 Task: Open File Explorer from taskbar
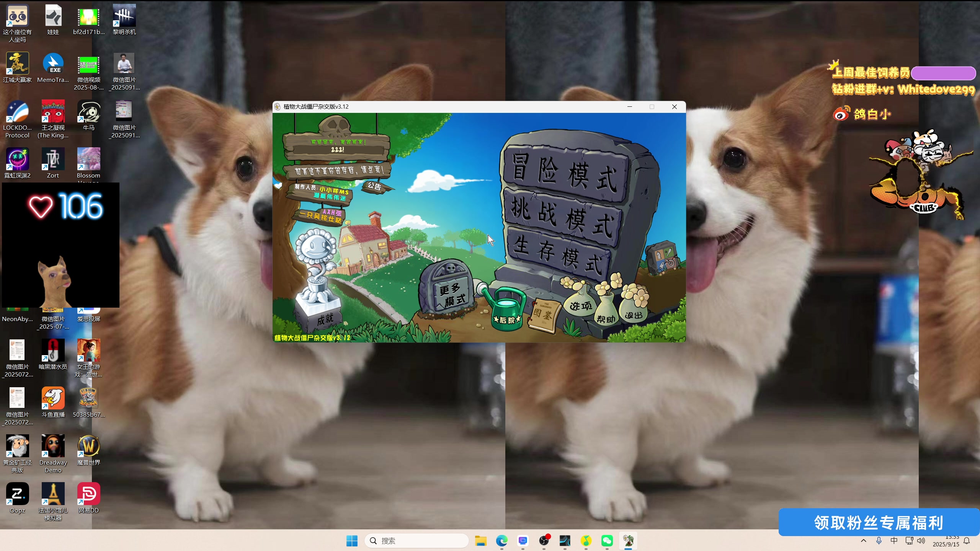tap(480, 541)
